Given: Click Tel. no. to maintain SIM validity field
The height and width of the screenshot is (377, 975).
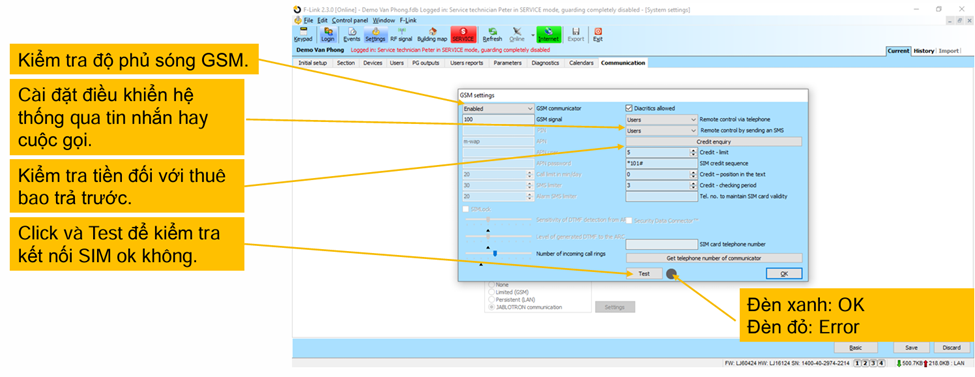Looking at the screenshot, I should 662,197.
